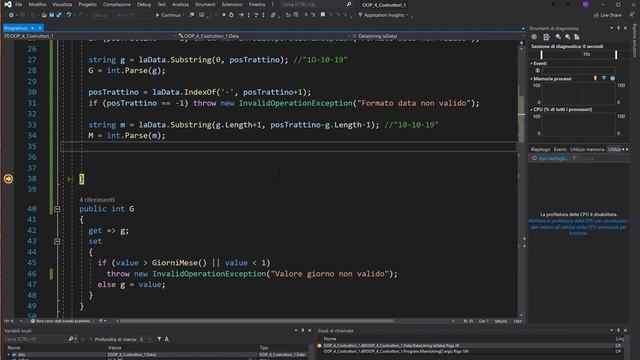Open the Modifica menu
Image resolution: width=640 pixels, height=360 pixels.
[37, 4]
